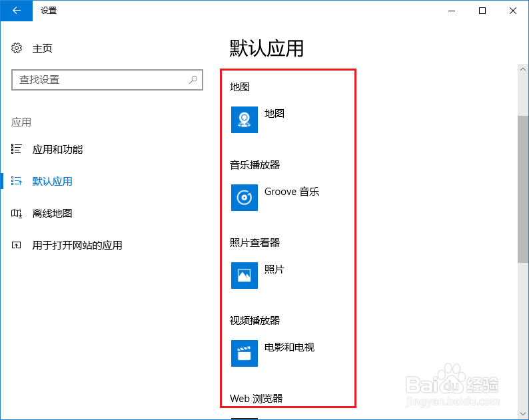Change photo viewer 照片
529x420 pixels.
click(x=274, y=270)
